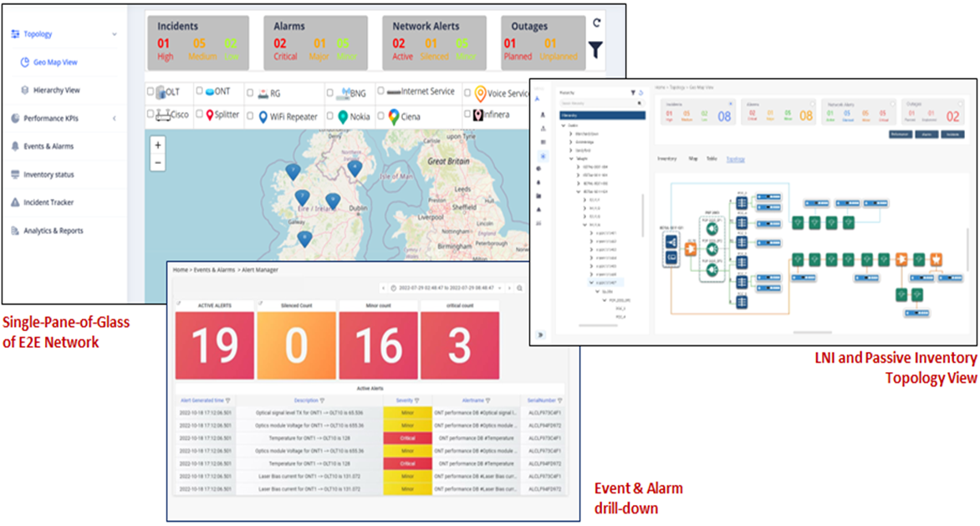This screenshot has height=526, width=980.
Task: Open the funnel filter icon beside Outages
Action: 595,49
